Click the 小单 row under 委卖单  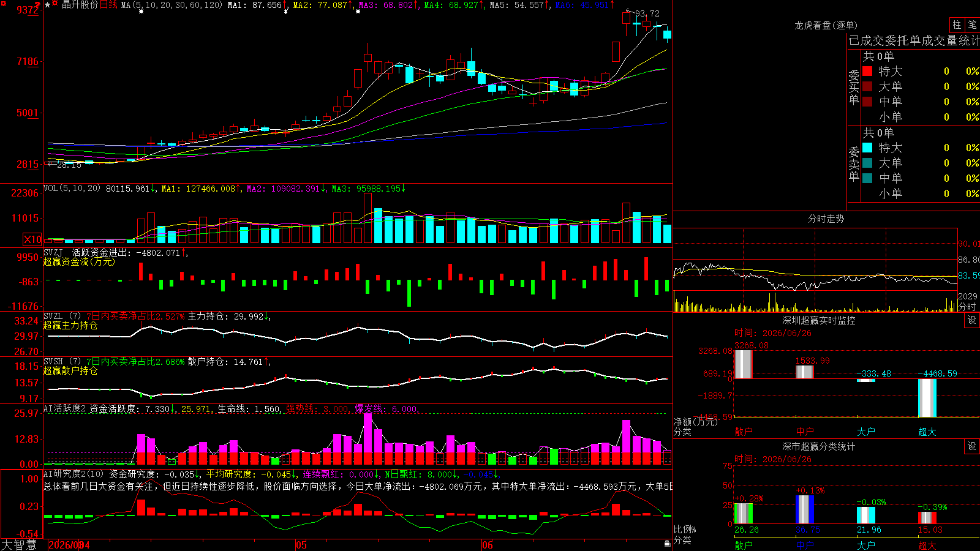coord(921,193)
